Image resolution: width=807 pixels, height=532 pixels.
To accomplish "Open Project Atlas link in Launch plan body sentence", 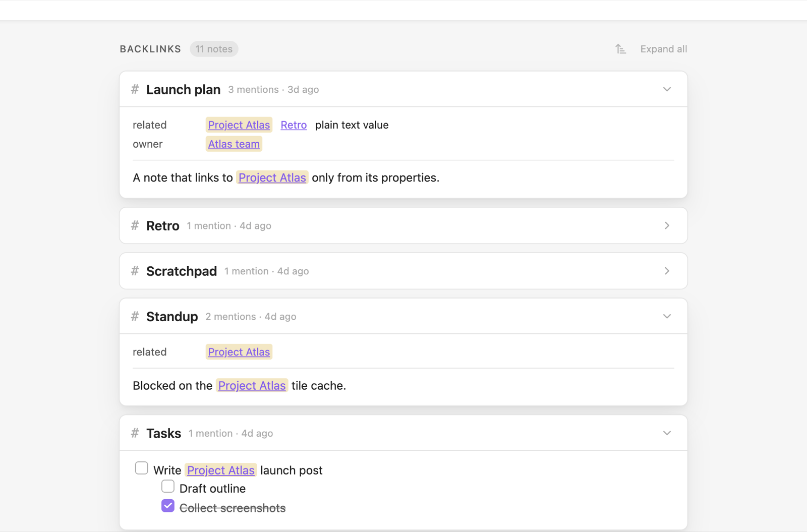I will click(x=272, y=178).
